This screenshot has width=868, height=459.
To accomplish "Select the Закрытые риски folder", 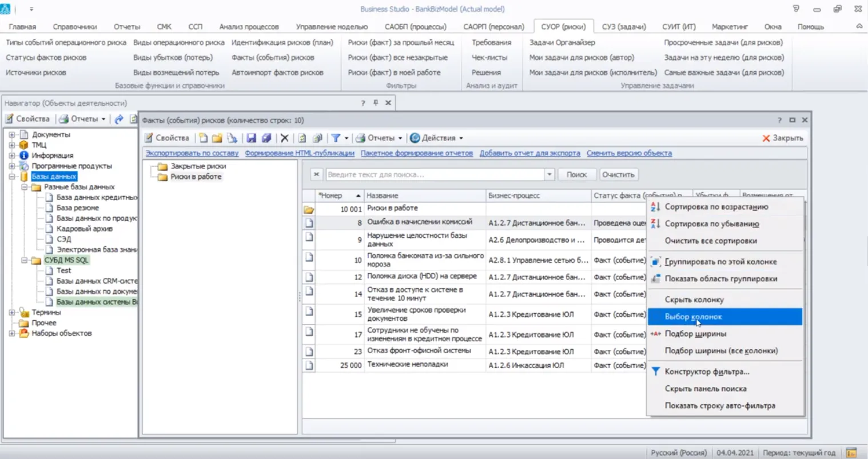I will pyautogui.click(x=198, y=166).
